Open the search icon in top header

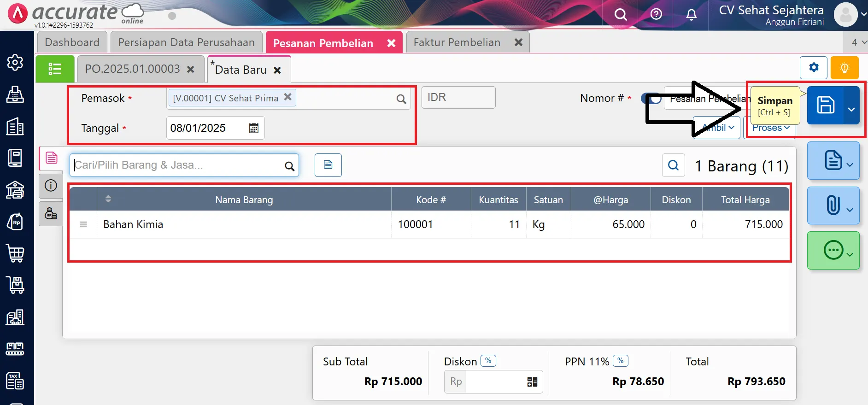point(621,15)
